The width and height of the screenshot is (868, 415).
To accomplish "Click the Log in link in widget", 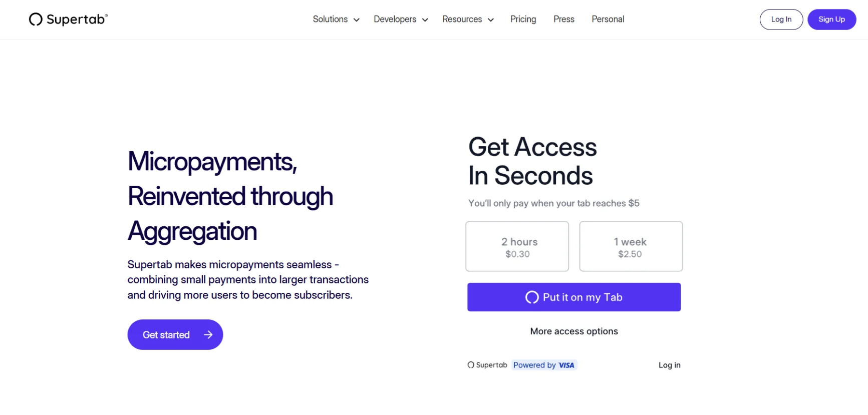I will pos(669,365).
